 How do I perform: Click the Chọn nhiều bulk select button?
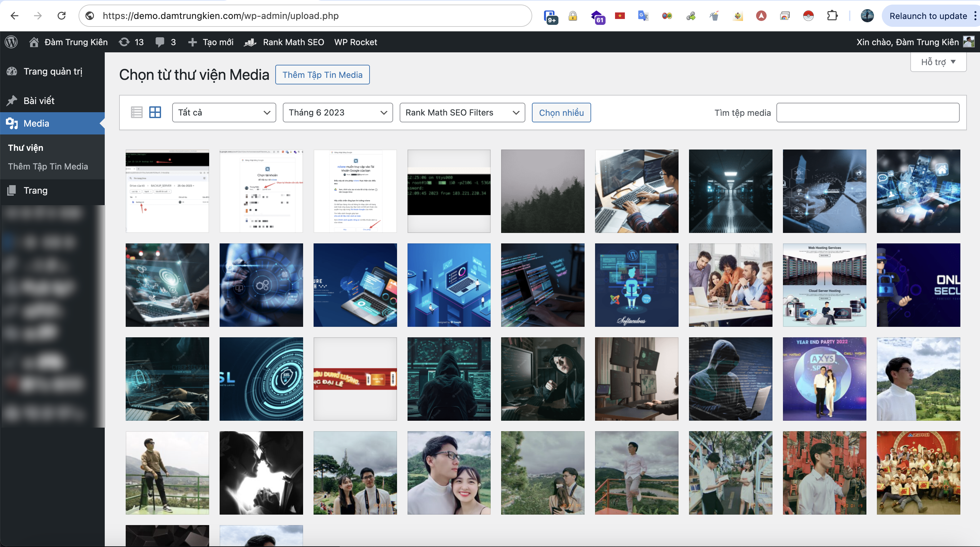coord(561,113)
